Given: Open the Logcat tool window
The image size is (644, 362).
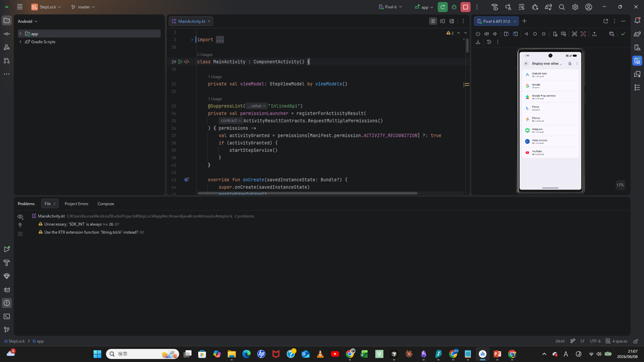Looking at the screenshot, I should coord(7,290).
